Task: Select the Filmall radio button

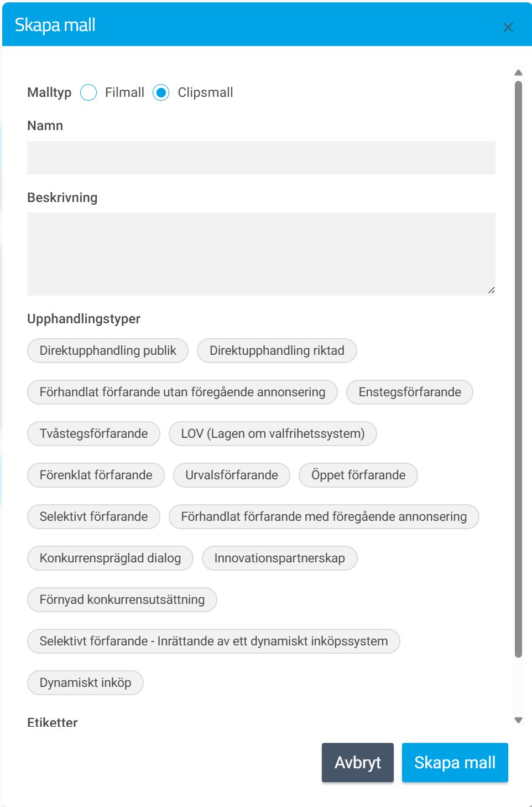Action: tap(88, 92)
